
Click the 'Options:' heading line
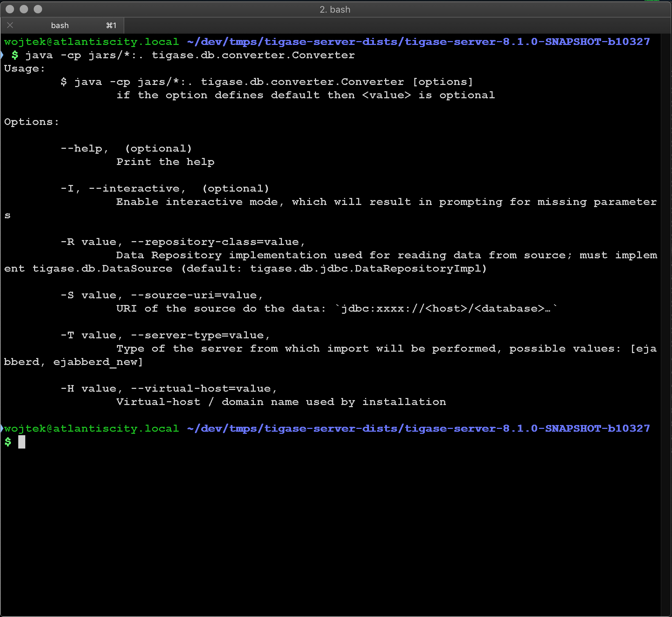(32, 122)
